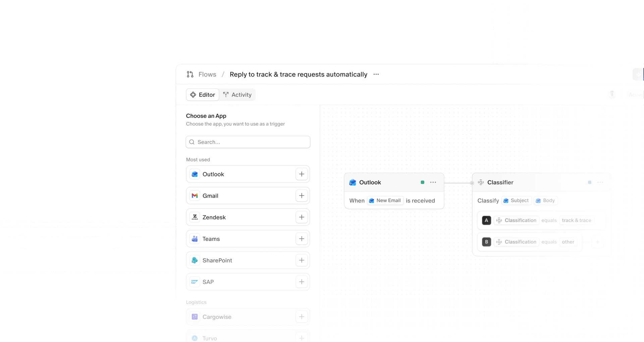The height and width of the screenshot is (342, 644).
Task: Select the Zendesk app icon in the list
Action: pos(195,217)
